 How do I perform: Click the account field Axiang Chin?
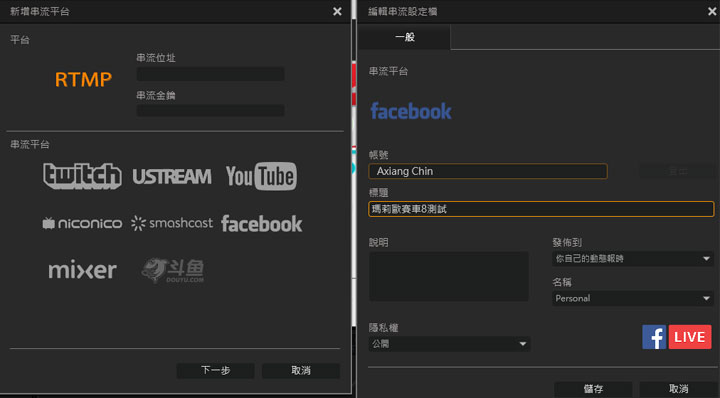[x=488, y=171]
